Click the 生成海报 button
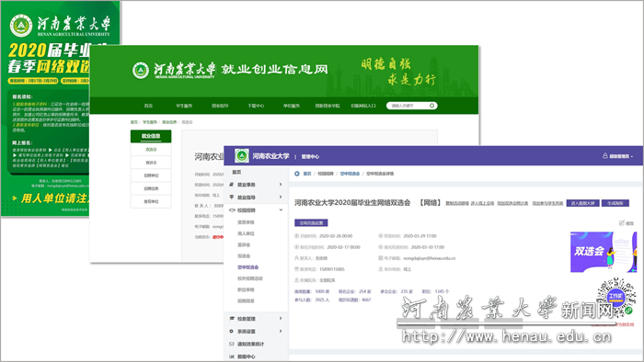The height and width of the screenshot is (362, 644). tap(615, 203)
